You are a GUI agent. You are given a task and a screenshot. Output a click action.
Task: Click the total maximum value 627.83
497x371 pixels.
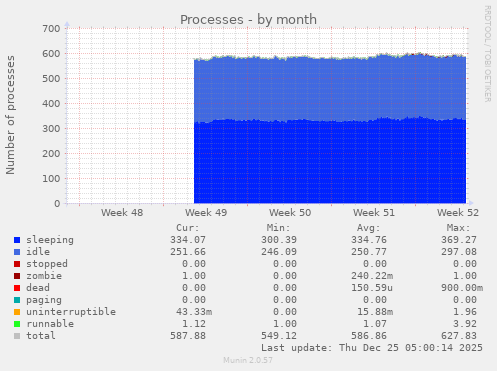click(x=459, y=336)
